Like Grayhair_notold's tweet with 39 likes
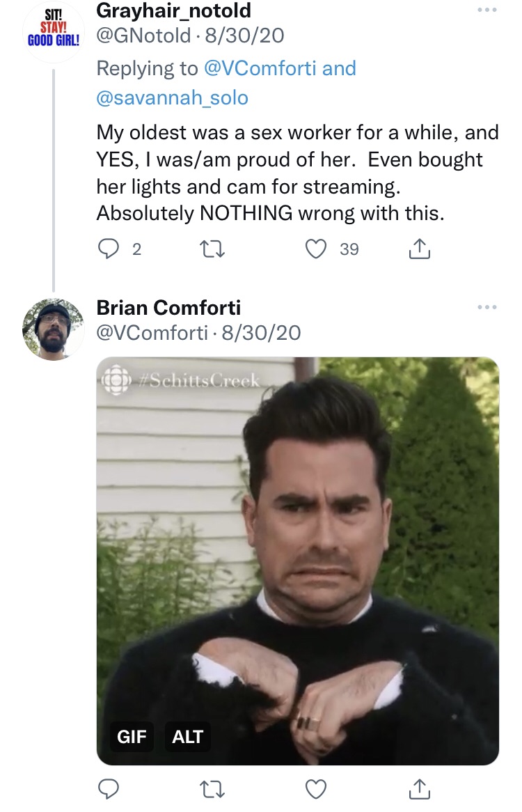Viewport: 522px width, 812px height. pos(317,249)
